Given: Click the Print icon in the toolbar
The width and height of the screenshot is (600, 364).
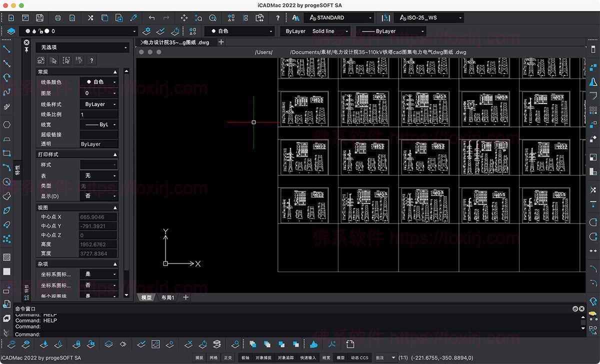Looking at the screenshot, I should 58,17.
